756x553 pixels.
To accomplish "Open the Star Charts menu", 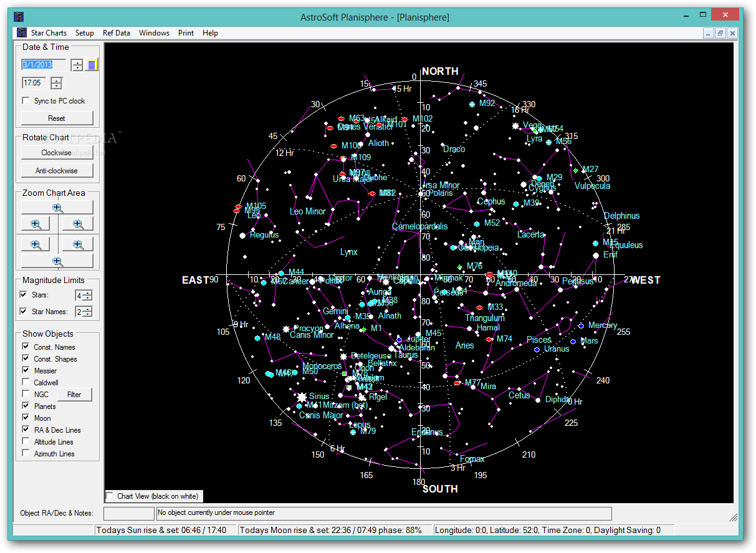I will click(x=49, y=33).
